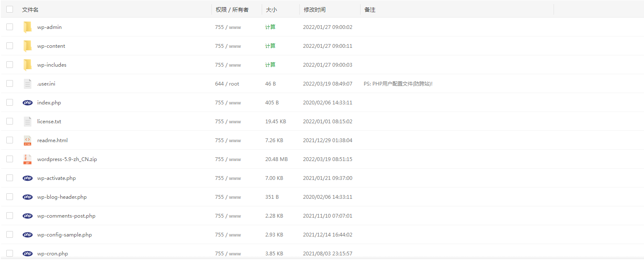Open the license.txt file name
Image resolution: width=644 pixels, height=260 pixels.
point(49,122)
